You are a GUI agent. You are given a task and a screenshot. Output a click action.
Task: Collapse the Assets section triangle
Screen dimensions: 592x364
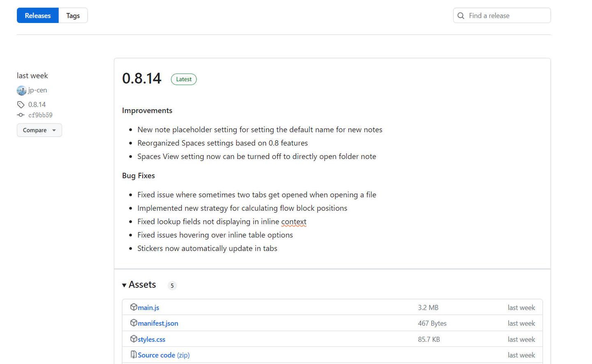click(124, 285)
